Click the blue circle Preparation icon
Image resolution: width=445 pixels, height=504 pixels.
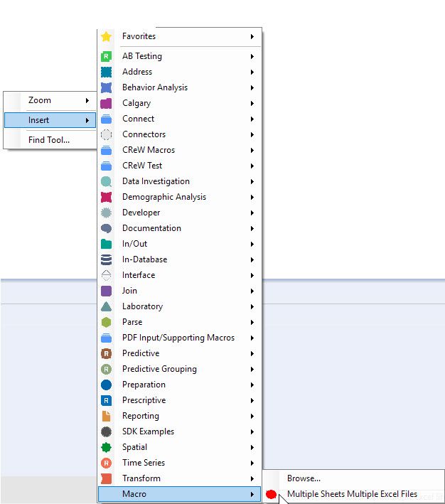tap(106, 385)
